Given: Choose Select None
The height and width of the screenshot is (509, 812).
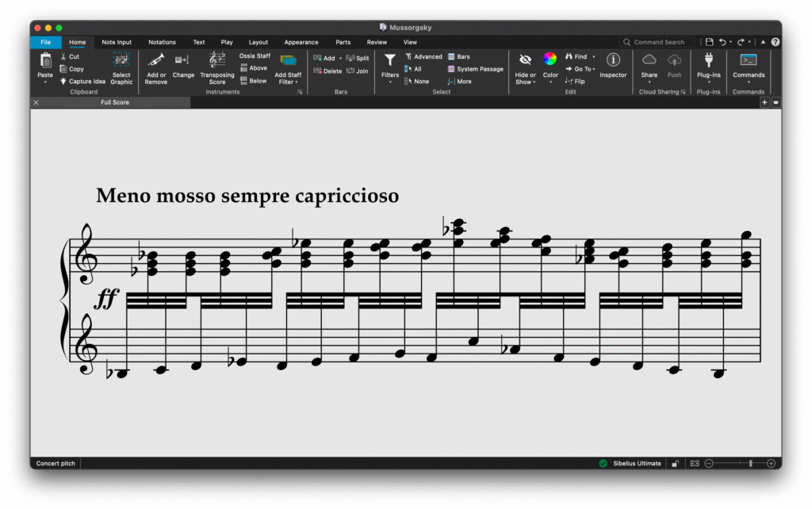Looking at the screenshot, I should tap(417, 82).
